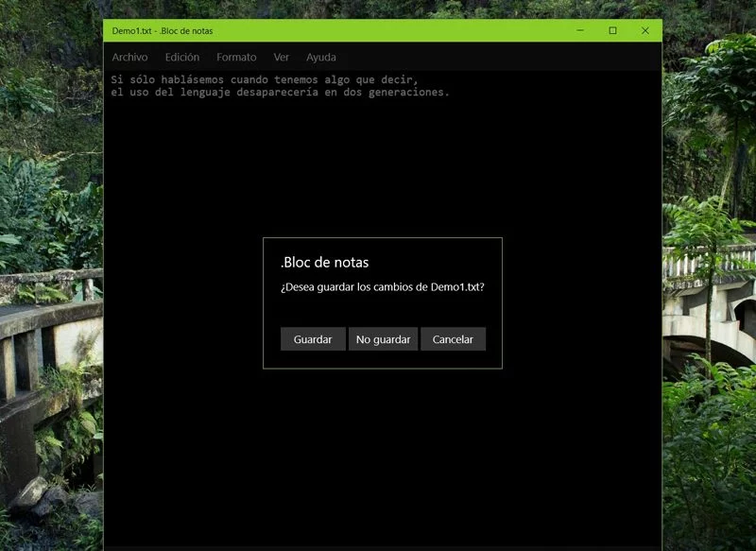756x551 pixels.
Task: Choose No guardar in the dialog
Action: pos(383,339)
